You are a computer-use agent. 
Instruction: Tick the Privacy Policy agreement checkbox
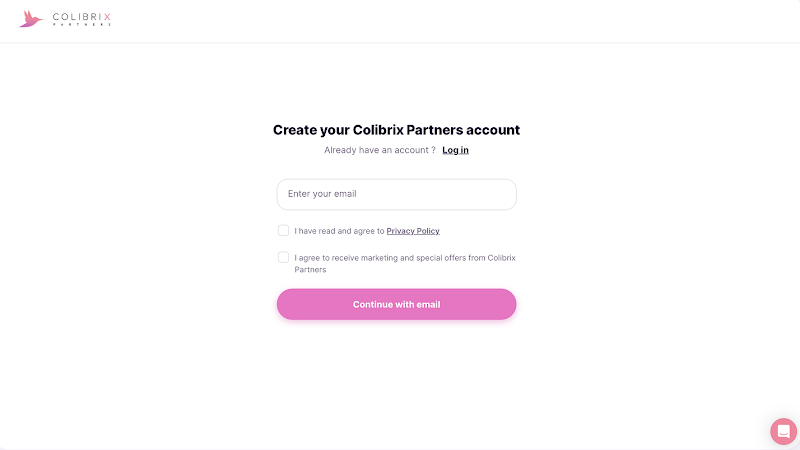(x=284, y=230)
